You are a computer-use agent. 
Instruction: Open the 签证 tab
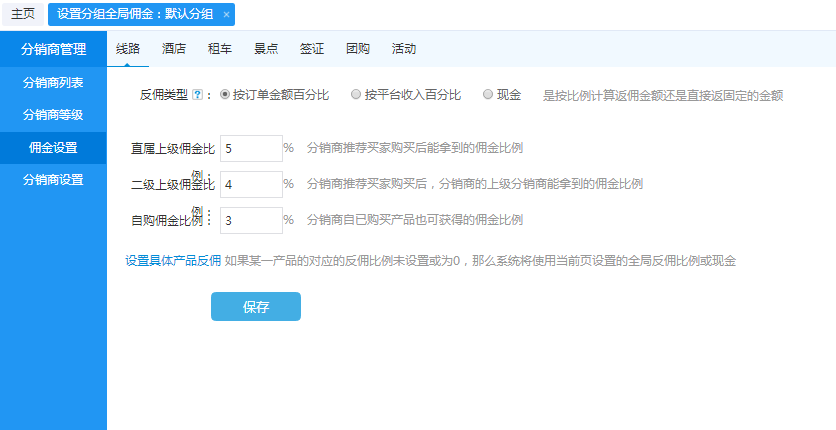point(312,48)
